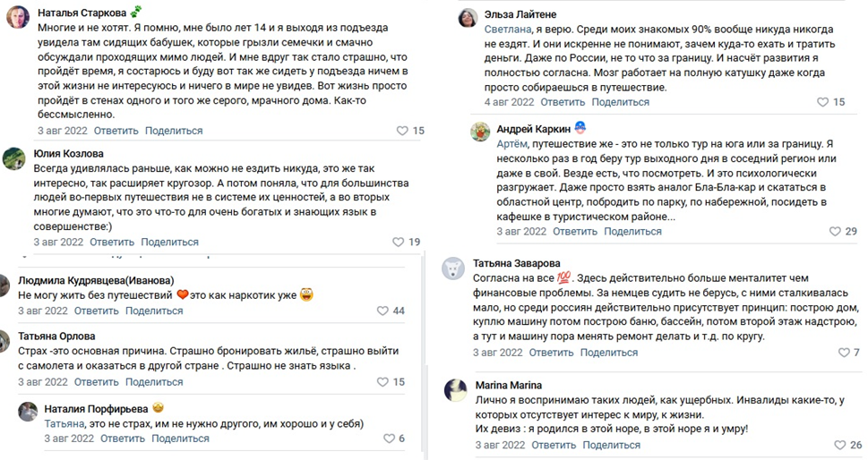Click mentioned name Светлана in Эльза's reply
This screenshot has width=868, height=460.
pyautogui.click(x=508, y=30)
